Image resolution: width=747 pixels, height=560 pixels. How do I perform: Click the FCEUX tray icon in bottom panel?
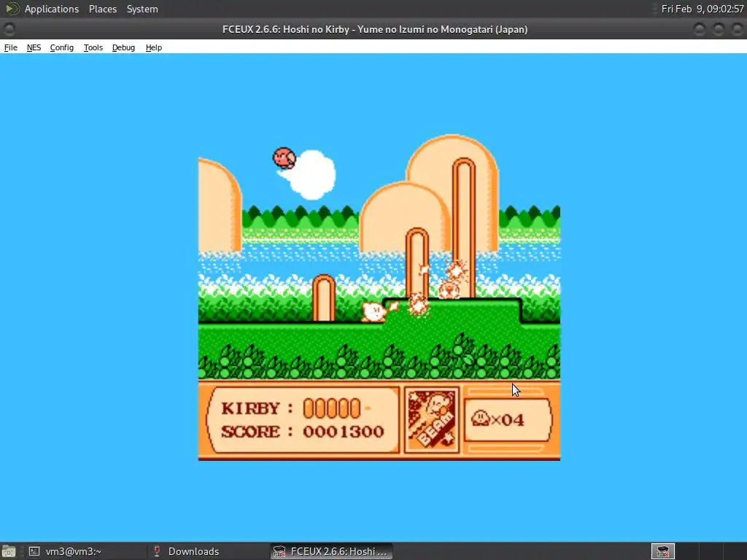pos(662,551)
